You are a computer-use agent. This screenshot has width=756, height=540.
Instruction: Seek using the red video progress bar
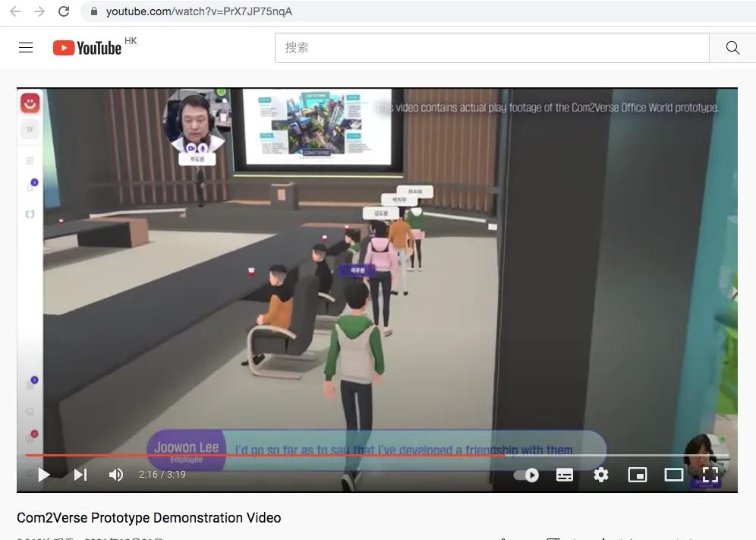pyautogui.click(x=377, y=455)
